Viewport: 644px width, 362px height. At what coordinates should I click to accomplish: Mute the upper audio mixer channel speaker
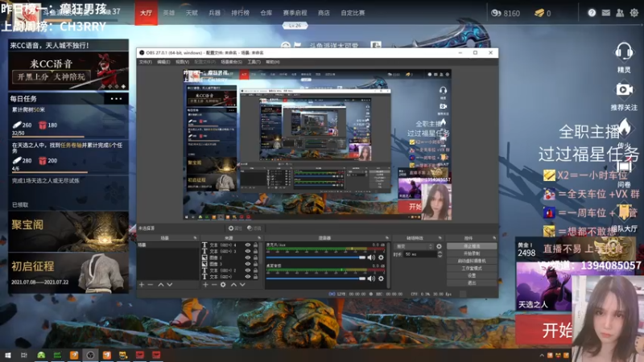pyautogui.click(x=371, y=257)
